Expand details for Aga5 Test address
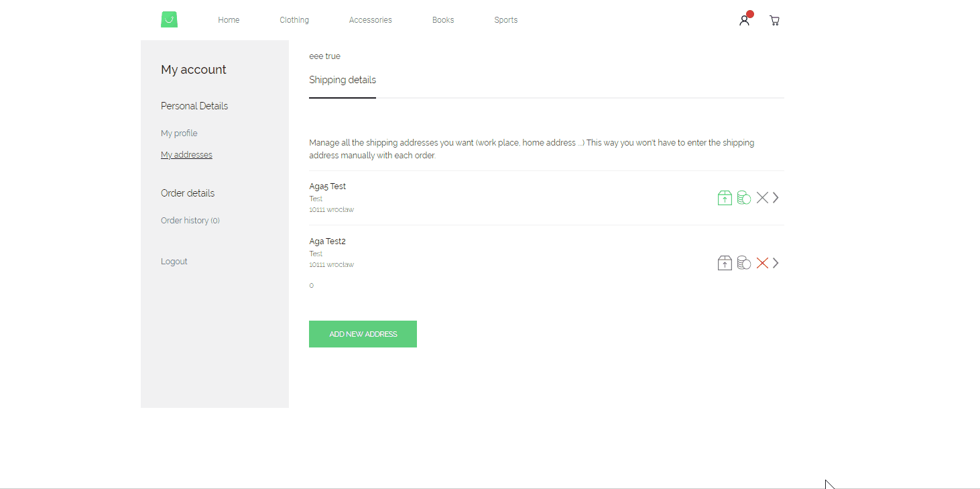980x489 pixels. [x=776, y=197]
